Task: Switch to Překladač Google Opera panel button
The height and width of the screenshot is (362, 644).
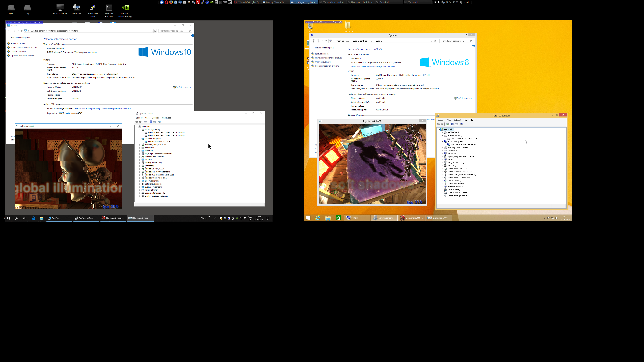Action: 248,2
